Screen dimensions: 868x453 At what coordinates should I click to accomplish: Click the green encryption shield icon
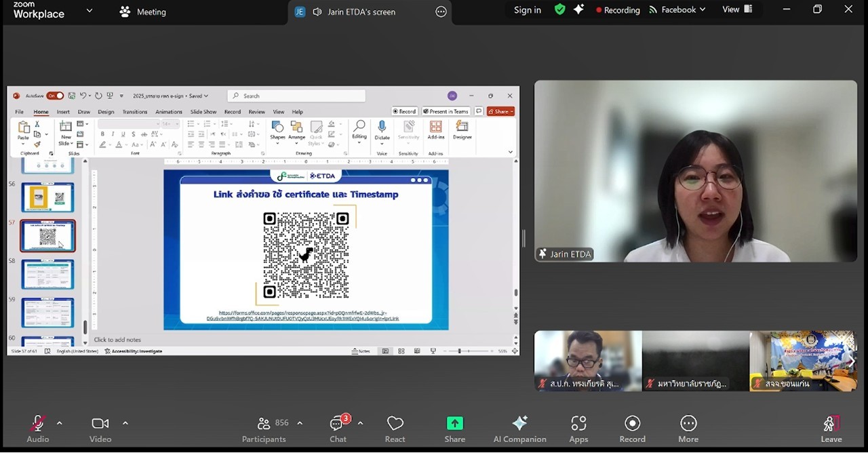(x=560, y=9)
